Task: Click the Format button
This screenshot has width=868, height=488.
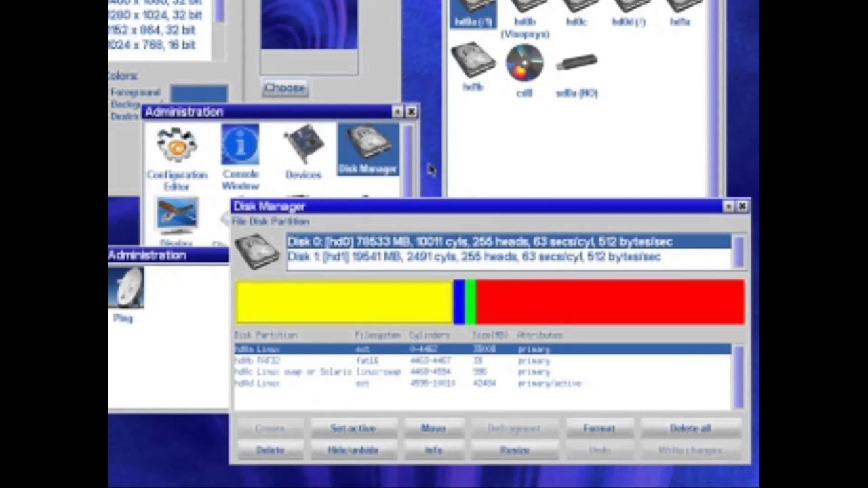Action: click(599, 428)
